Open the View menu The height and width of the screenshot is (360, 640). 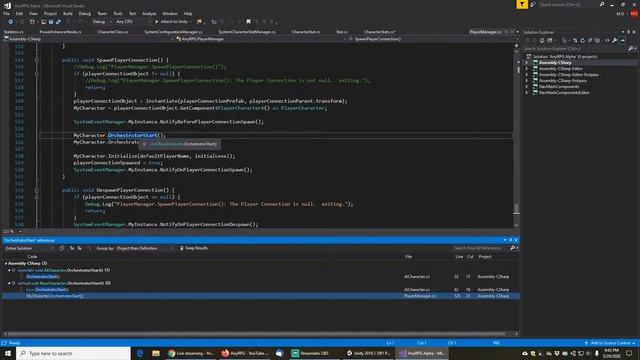33,13
